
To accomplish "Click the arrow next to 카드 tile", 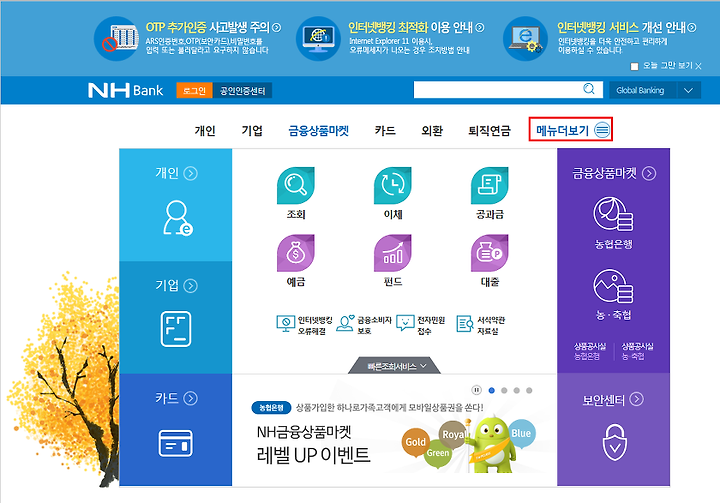I will pos(191,398).
